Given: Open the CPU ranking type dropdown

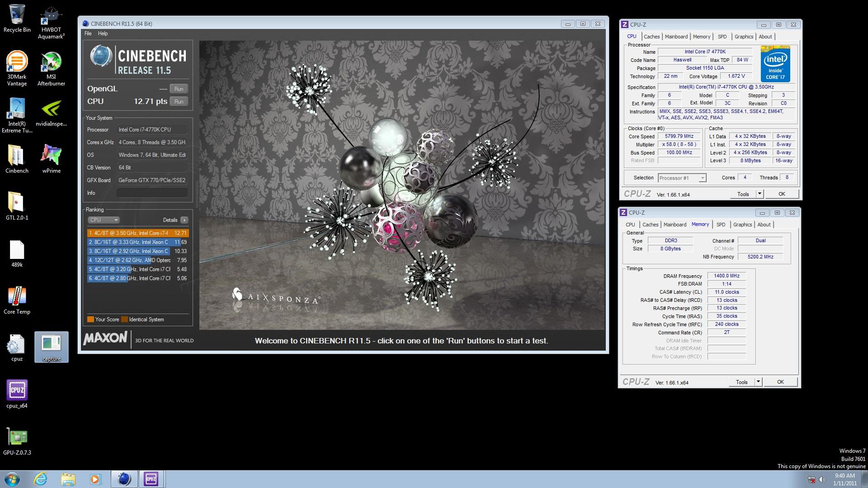Looking at the screenshot, I should 104,220.
